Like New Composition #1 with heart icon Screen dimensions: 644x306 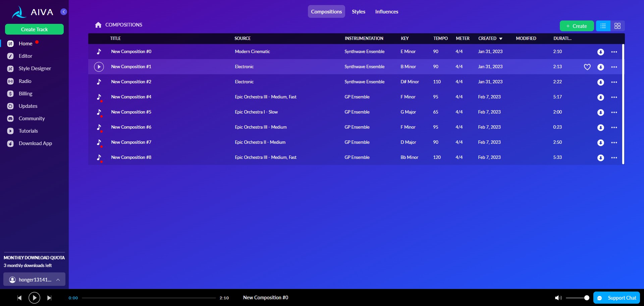coord(587,67)
